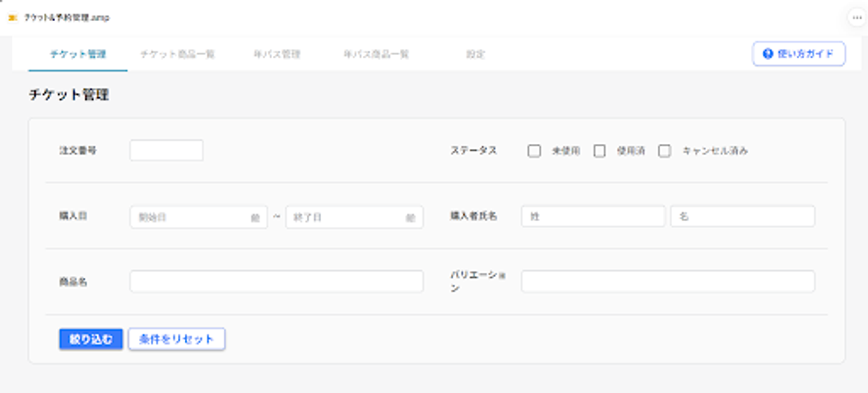This screenshot has height=393, width=868.
Task: Check the 未使用 status checkbox
Action: click(x=534, y=151)
